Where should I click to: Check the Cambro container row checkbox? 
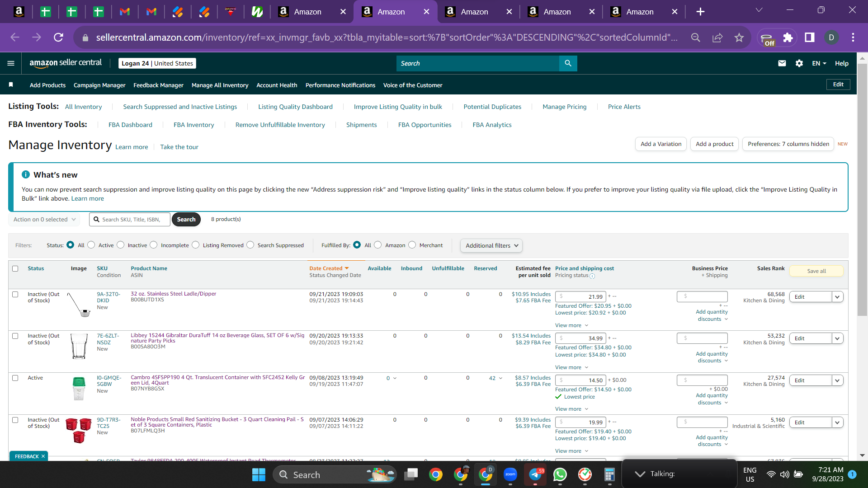[x=15, y=378]
